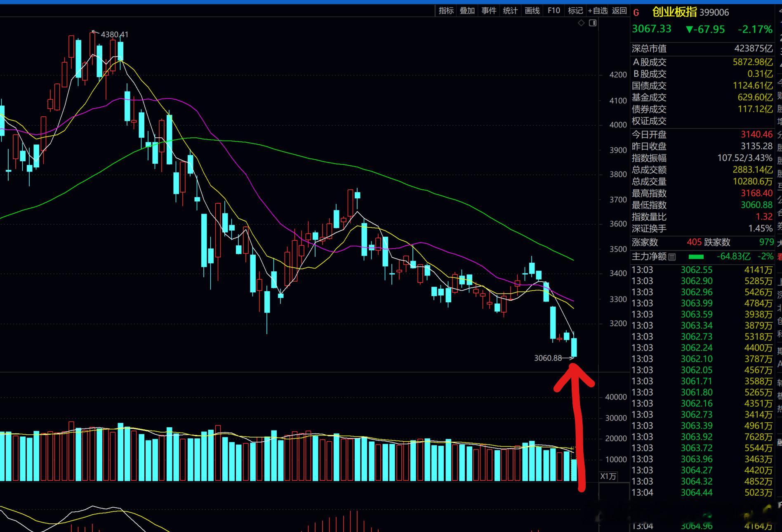The width and height of the screenshot is (782, 532).
Task: Click the 跌家数 count 979
Action: click(766, 242)
